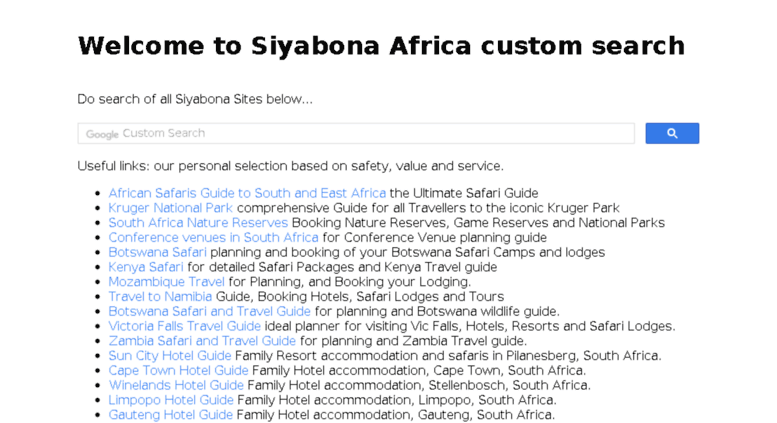The width and height of the screenshot is (777, 423).
Task: Go to the Botswana Safari link
Action: (157, 252)
